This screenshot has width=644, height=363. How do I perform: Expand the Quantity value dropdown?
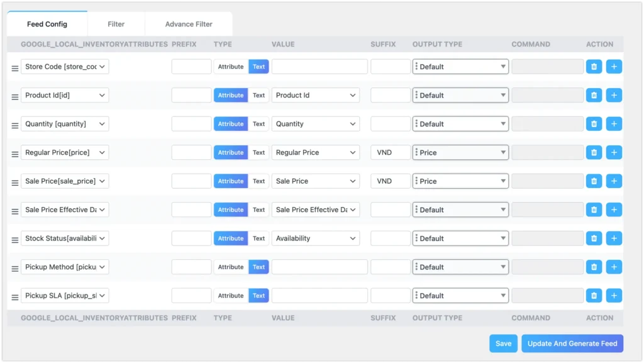pyautogui.click(x=315, y=124)
